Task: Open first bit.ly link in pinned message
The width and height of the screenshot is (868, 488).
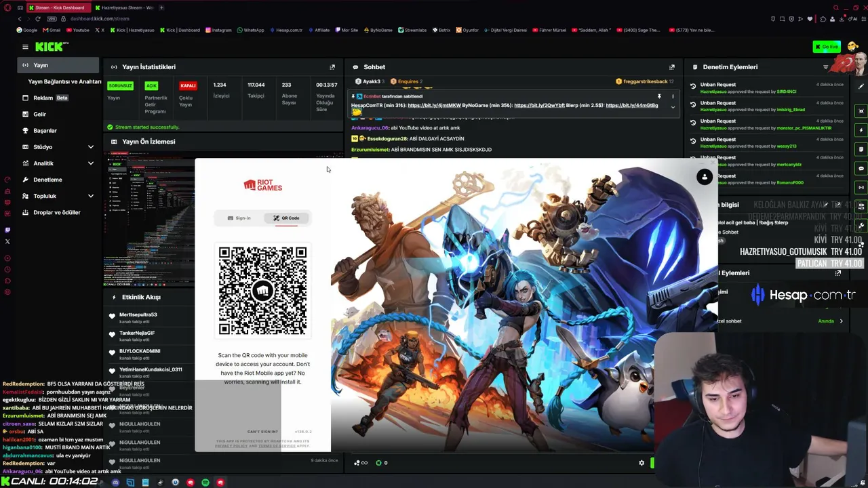Action: tap(434, 106)
